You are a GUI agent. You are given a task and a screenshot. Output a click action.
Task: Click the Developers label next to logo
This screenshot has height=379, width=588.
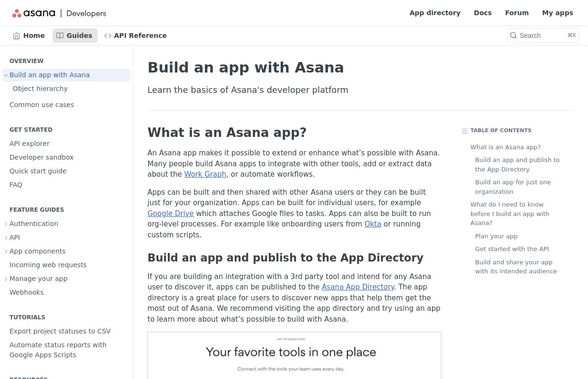tap(86, 13)
